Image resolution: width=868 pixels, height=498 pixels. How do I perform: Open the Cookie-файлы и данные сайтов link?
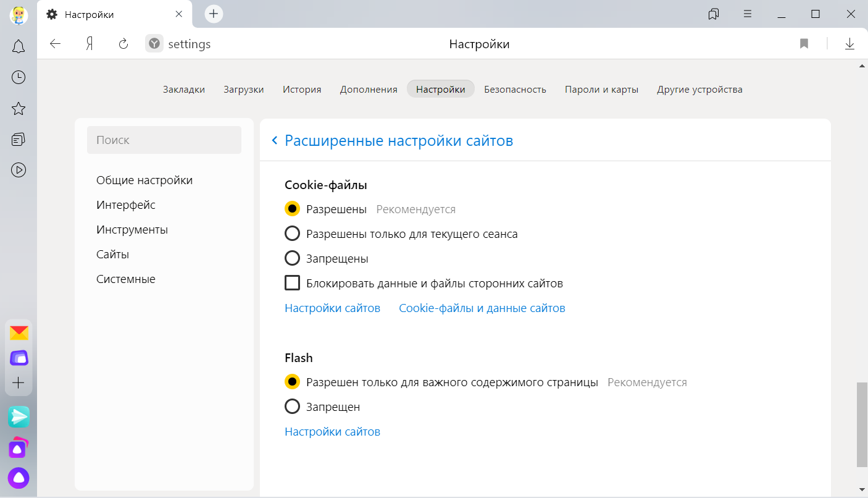click(x=482, y=308)
